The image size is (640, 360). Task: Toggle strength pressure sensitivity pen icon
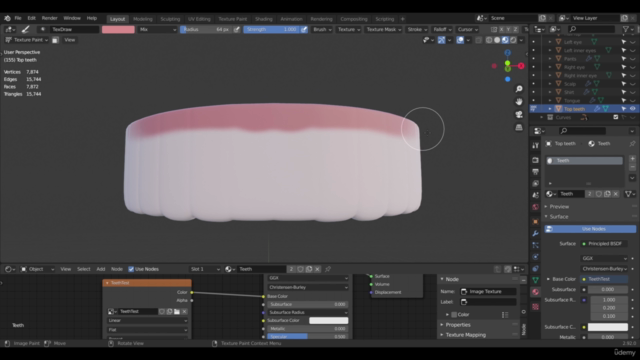click(304, 29)
